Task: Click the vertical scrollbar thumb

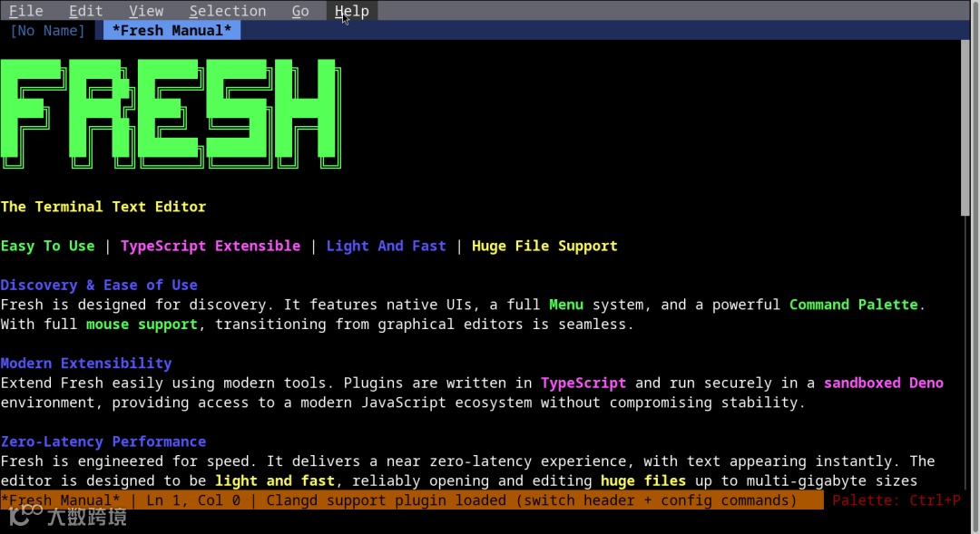Action: click(965, 128)
